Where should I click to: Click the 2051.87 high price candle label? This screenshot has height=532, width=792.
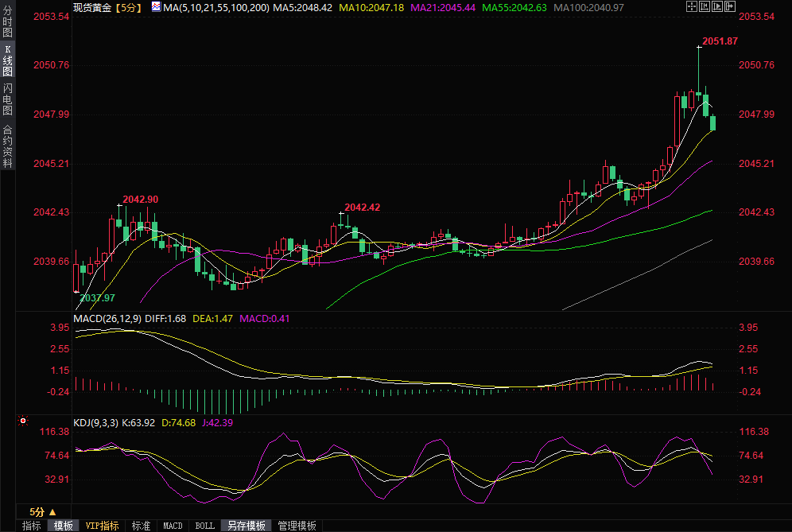(720, 41)
